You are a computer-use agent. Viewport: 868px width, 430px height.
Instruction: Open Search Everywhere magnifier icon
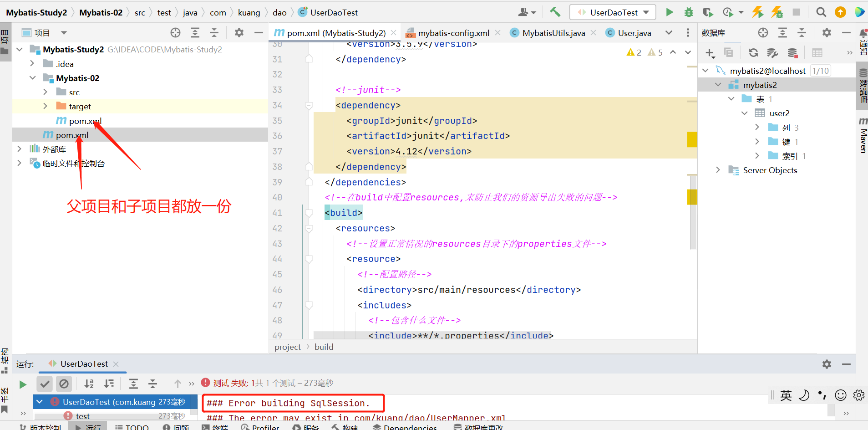(821, 12)
